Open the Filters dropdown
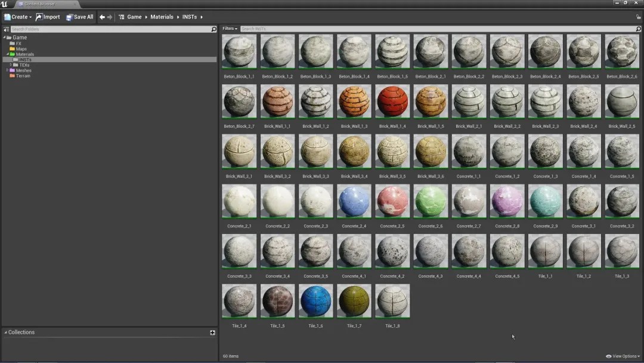 tap(230, 28)
